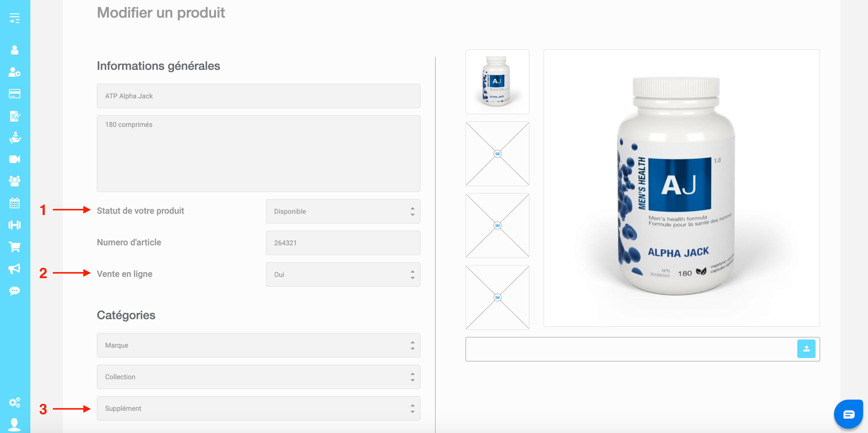This screenshot has width=868, height=433.
Task: Click the blue image upload button
Action: click(806, 348)
